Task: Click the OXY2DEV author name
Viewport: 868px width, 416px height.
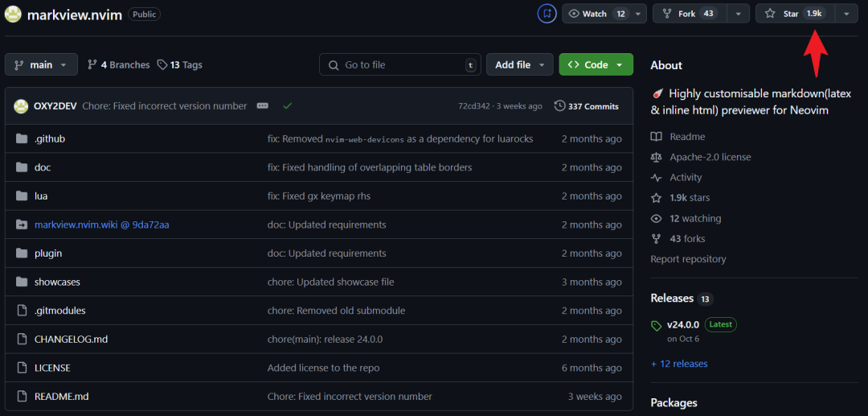Action: 55,105
